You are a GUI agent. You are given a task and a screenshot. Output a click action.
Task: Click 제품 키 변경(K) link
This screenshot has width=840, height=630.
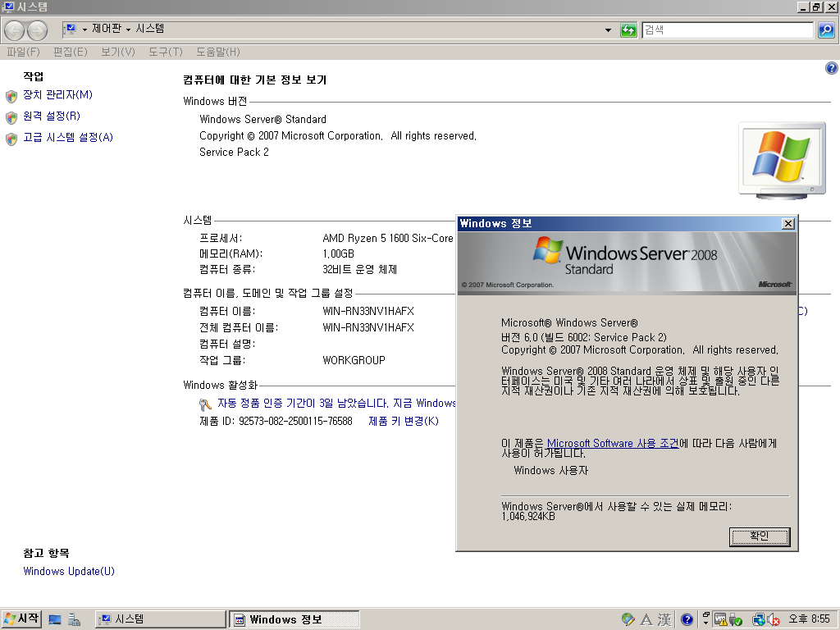coord(404,421)
